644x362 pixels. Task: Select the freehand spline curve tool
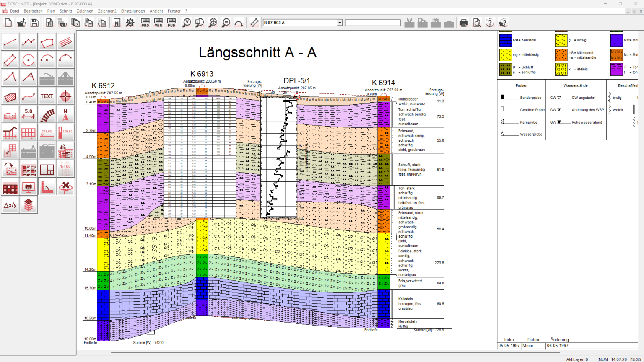[29, 96]
